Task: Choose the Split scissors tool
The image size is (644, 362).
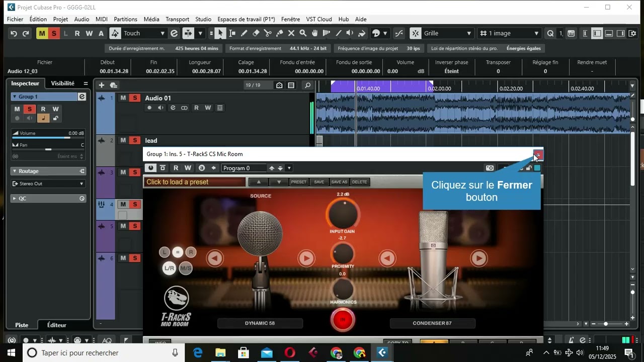Action: [268, 34]
